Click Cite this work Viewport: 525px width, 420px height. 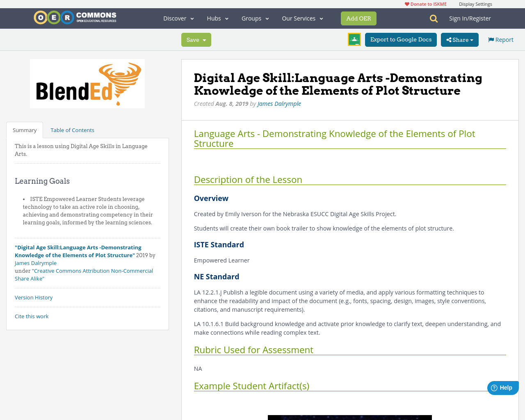(x=31, y=315)
